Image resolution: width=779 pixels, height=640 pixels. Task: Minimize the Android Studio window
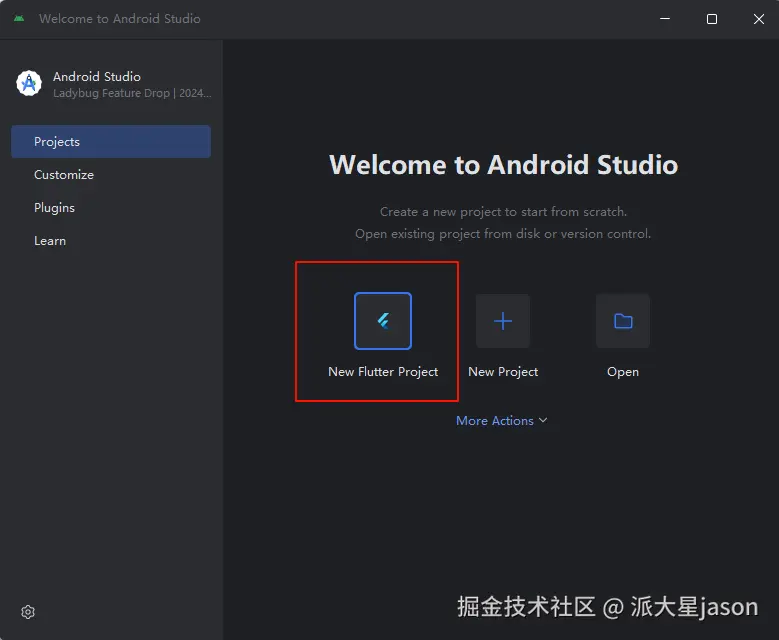click(x=665, y=19)
